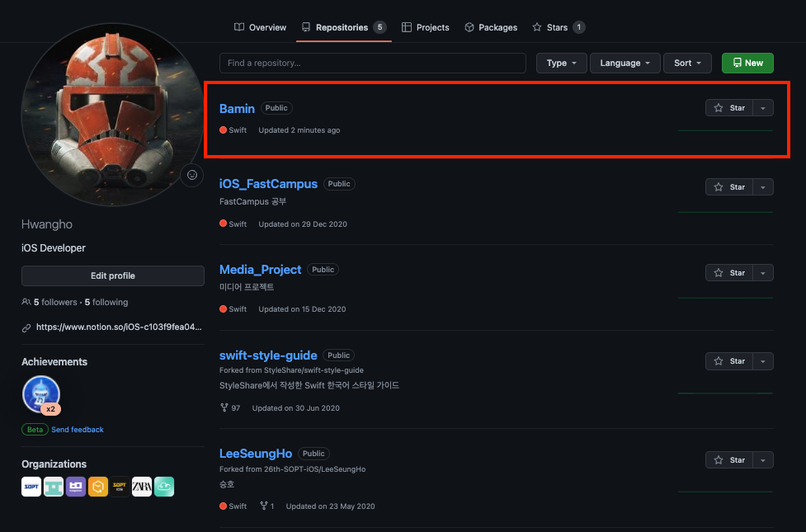Click the Beta label badge
Screen dimensions: 806x532
coord(35,430)
